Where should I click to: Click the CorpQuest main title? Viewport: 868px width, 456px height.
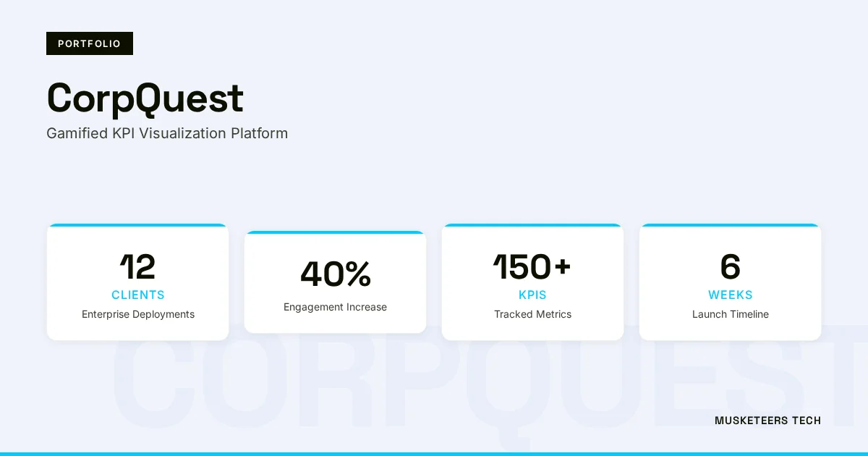[x=145, y=98]
